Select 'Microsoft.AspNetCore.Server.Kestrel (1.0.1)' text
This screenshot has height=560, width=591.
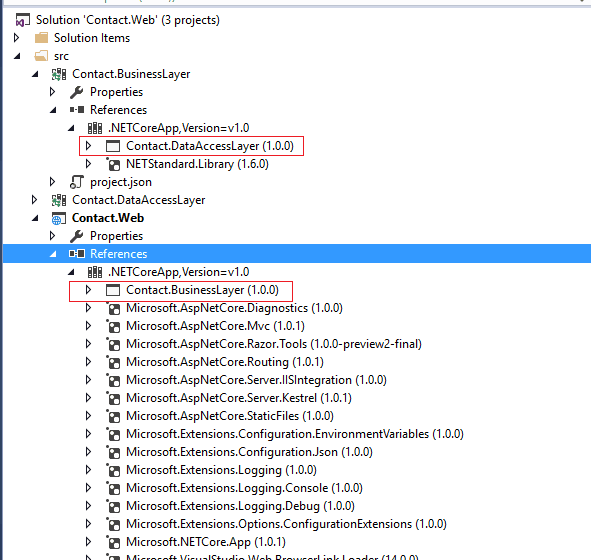point(239,398)
